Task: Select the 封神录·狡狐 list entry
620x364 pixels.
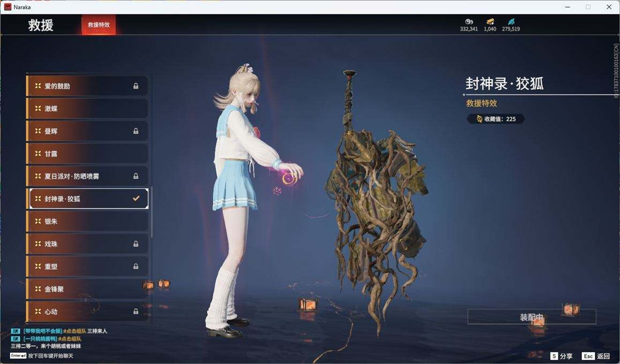Action: click(88, 199)
